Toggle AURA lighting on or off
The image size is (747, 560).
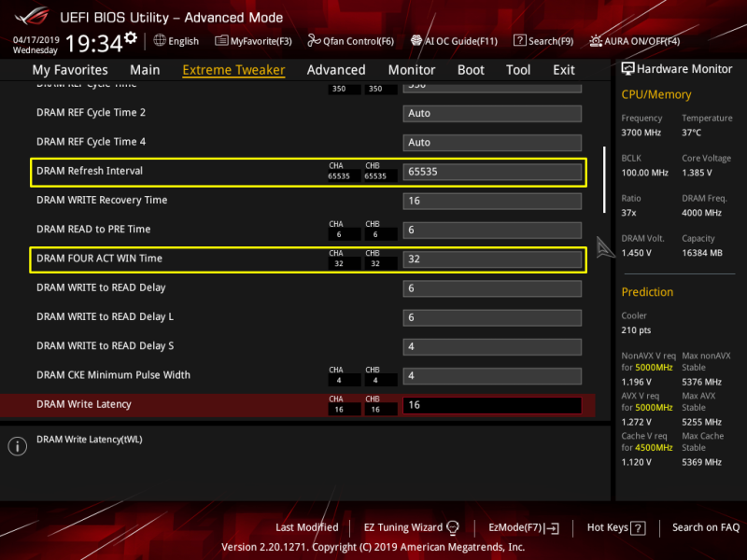coord(595,41)
